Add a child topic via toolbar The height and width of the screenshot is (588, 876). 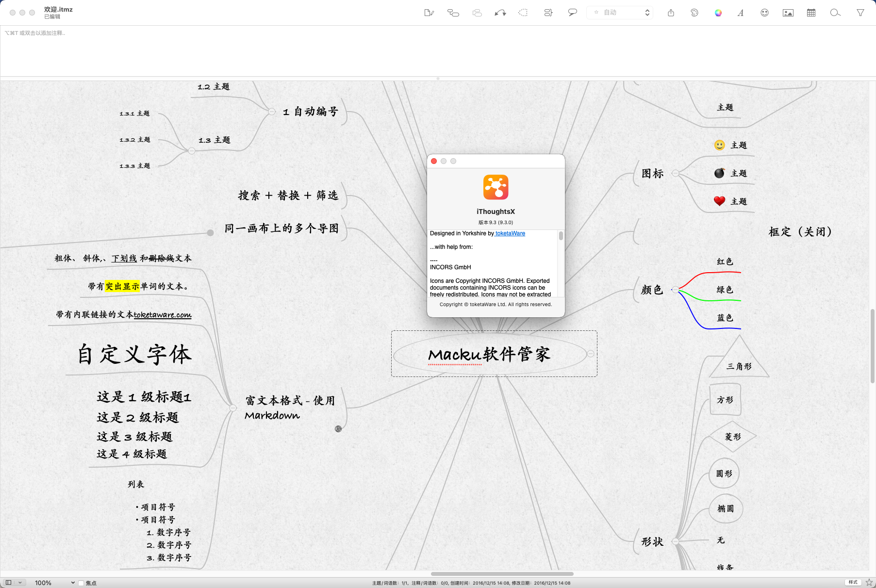[x=453, y=13]
